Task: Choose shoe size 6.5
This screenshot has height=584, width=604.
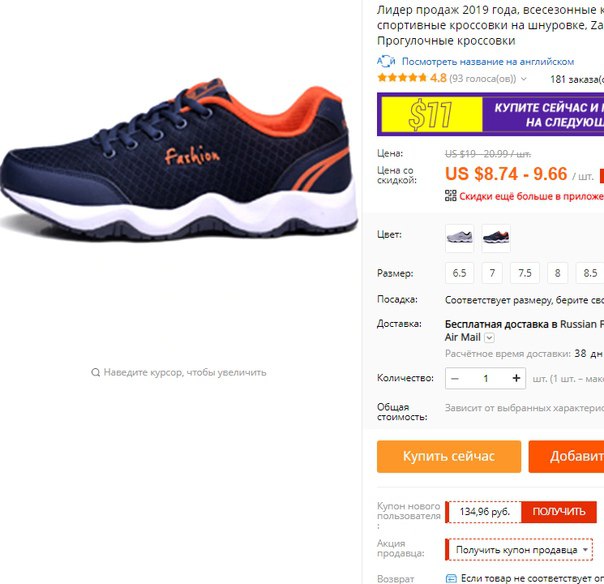Action: pos(459,273)
